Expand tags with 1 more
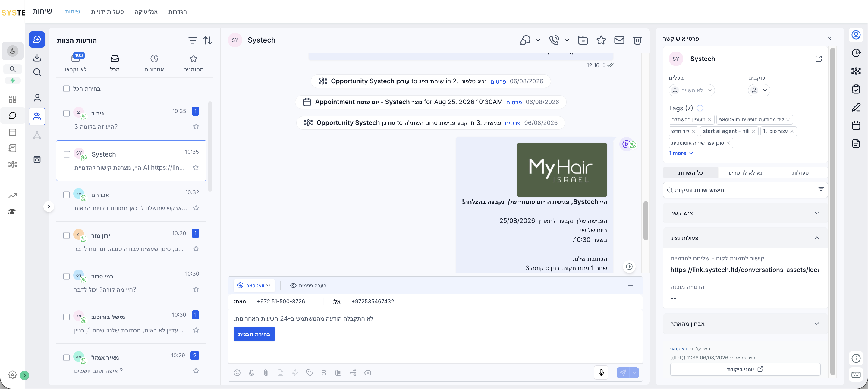This screenshot has width=868, height=389. [681, 153]
